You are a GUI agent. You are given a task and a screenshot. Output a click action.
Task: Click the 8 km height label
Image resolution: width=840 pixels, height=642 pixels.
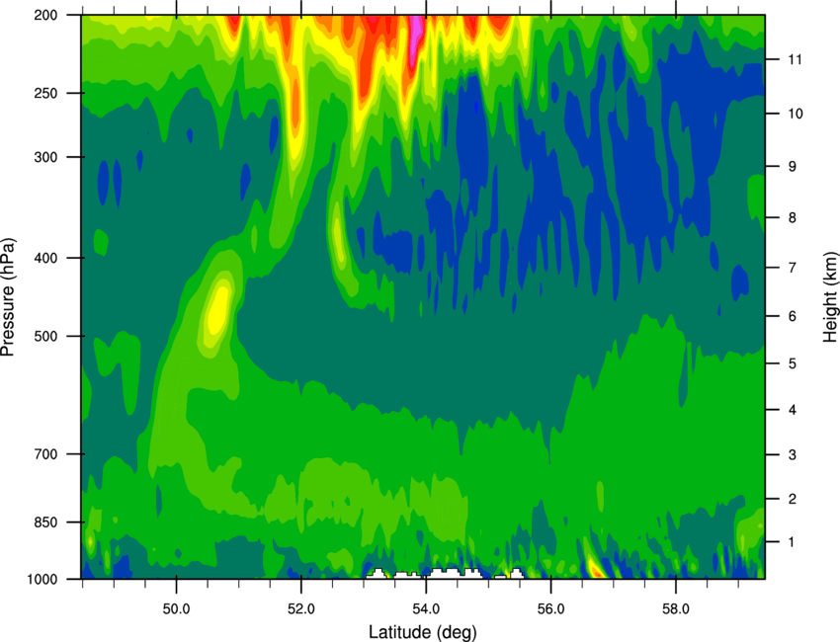coord(792,217)
